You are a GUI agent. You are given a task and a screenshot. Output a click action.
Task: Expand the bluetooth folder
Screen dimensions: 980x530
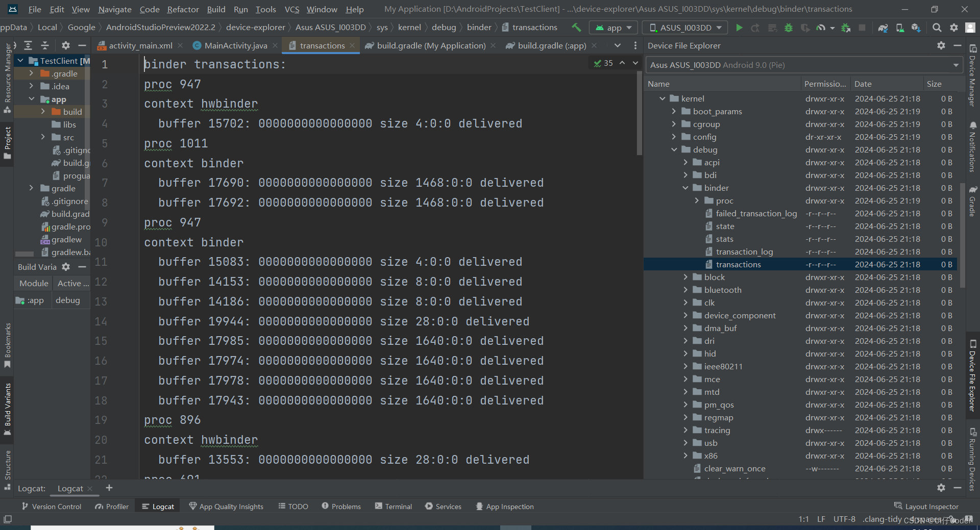[685, 290]
